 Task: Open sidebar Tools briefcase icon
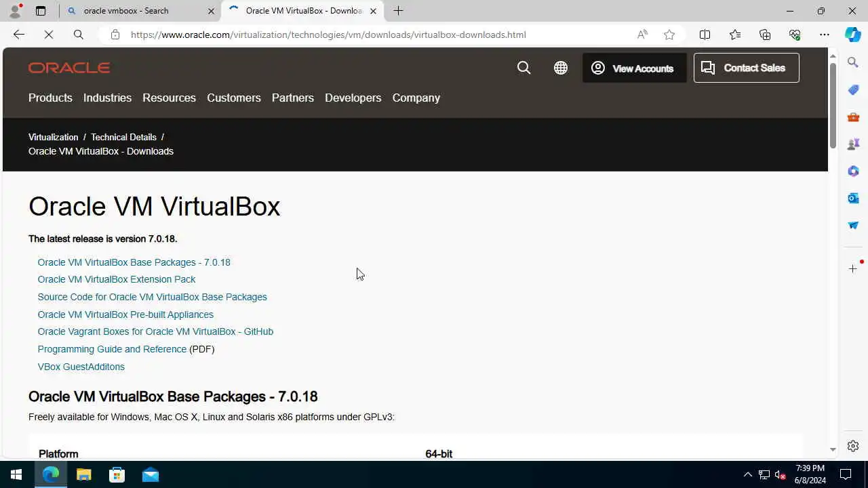[x=853, y=117]
